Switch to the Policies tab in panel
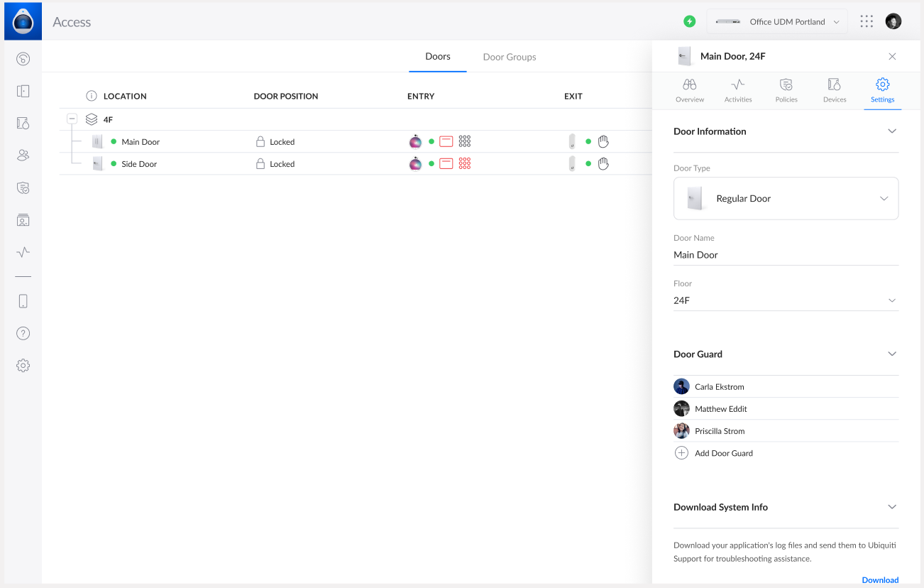Screen dimensions: 924x588 coord(786,90)
